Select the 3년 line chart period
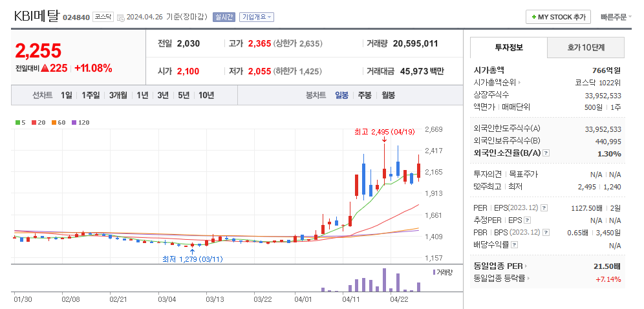 [163, 95]
